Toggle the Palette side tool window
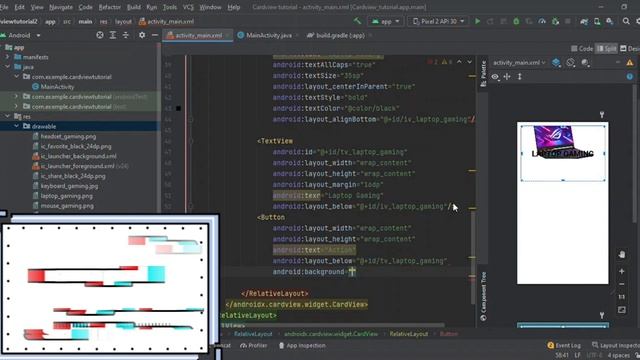The height and width of the screenshot is (360, 640). [483, 73]
